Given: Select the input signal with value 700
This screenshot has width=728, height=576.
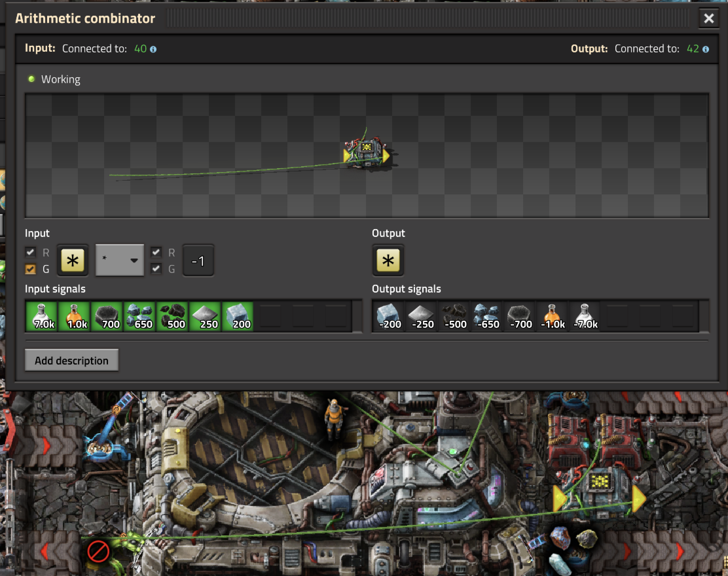Looking at the screenshot, I should pyautogui.click(x=107, y=316).
